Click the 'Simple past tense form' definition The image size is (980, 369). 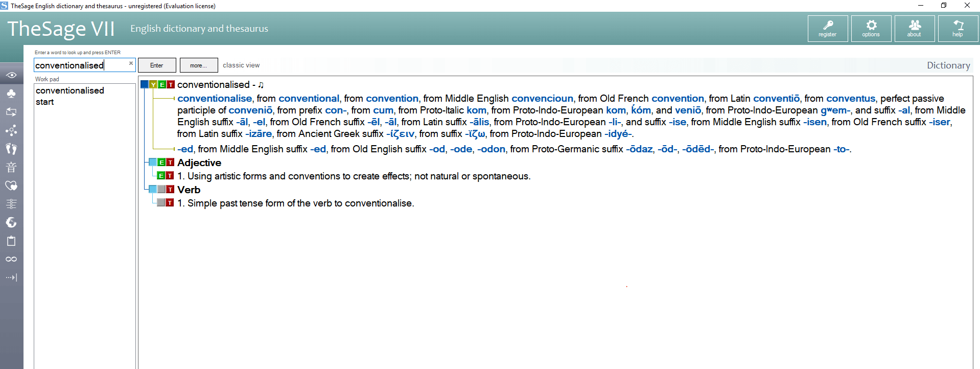(x=296, y=203)
